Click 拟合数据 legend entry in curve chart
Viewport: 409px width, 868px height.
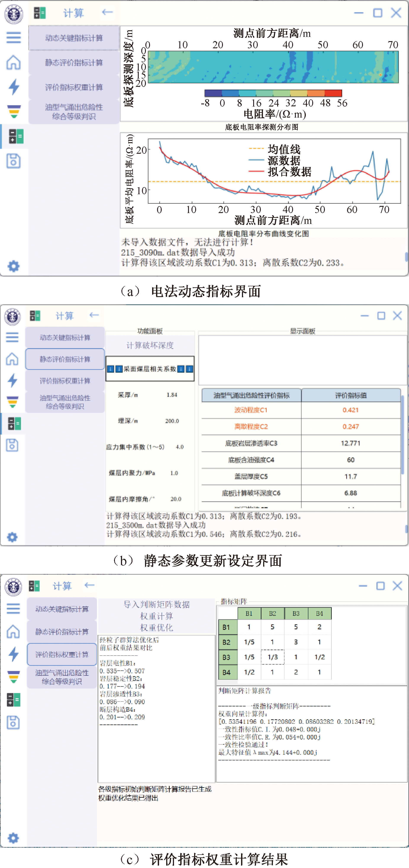(280, 172)
